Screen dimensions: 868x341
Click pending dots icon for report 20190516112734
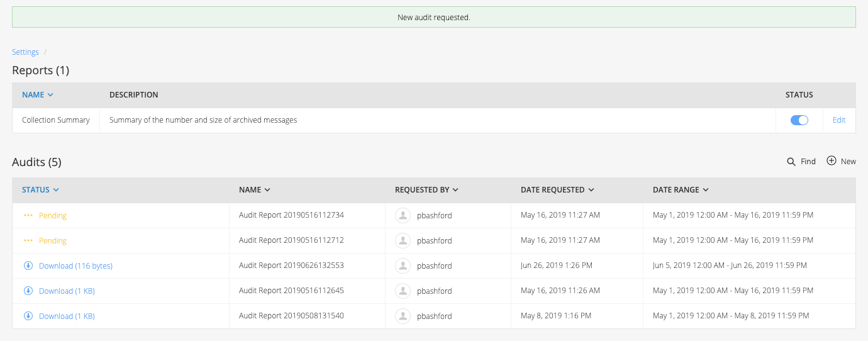pos(28,215)
